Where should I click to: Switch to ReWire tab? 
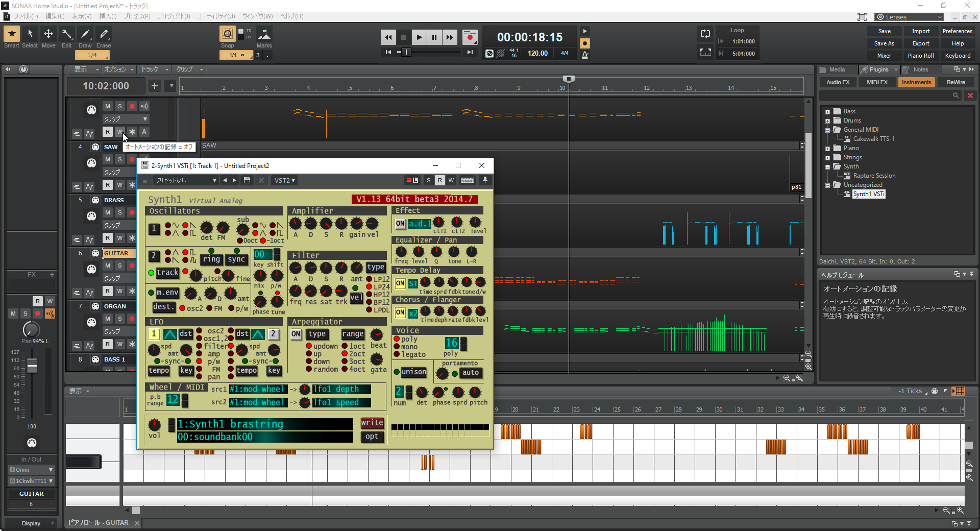coord(955,82)
